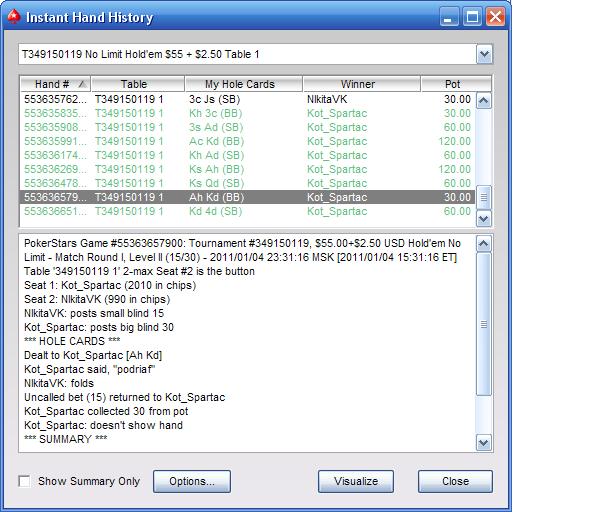
Task: Click the Close button
Action: click(455, 481)
